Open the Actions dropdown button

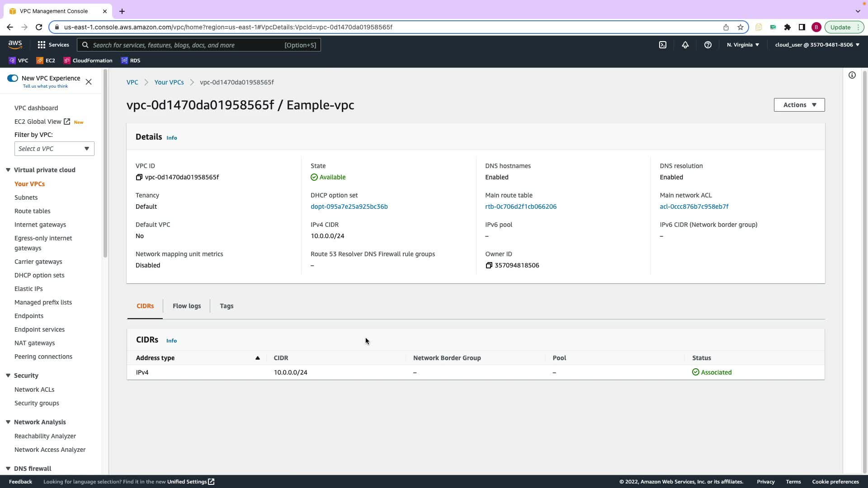pos(799,105)
